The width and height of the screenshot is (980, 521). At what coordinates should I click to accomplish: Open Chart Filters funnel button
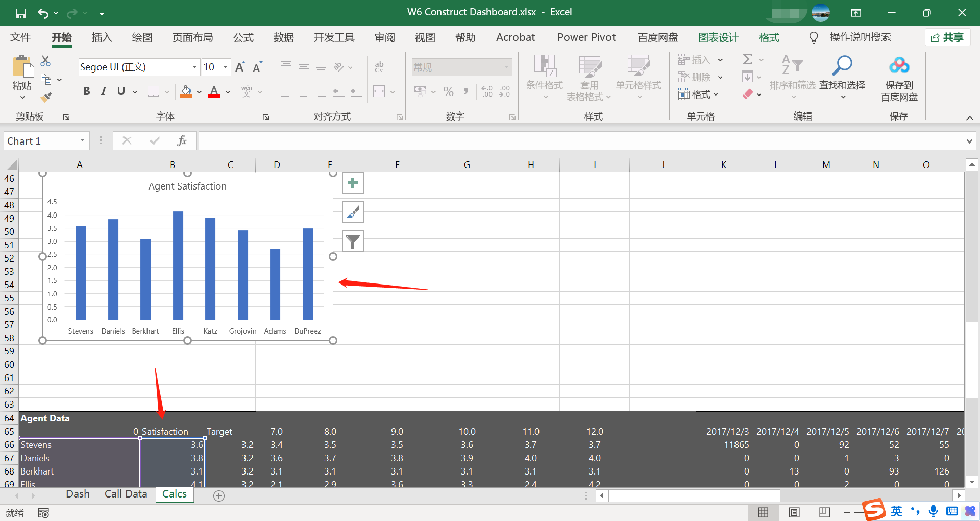click(x=353, y=241)
